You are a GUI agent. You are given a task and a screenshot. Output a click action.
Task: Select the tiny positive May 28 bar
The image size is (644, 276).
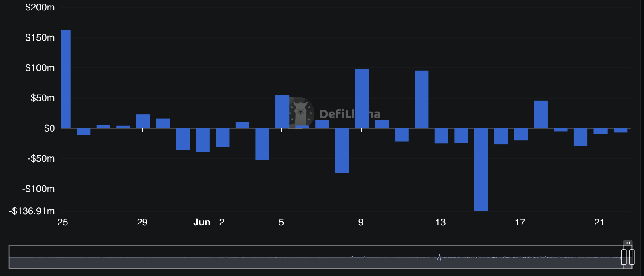[x=123, y=127]
